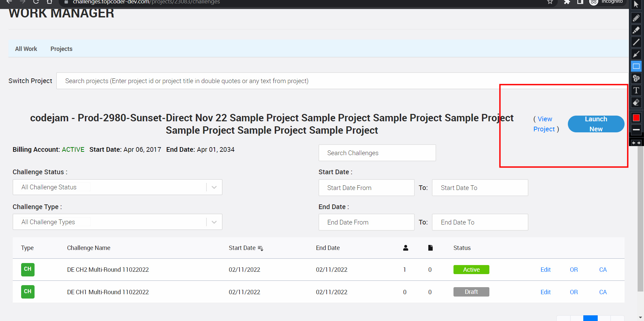Open CA link for DE CH2 Multi-Round

[603, 270]
